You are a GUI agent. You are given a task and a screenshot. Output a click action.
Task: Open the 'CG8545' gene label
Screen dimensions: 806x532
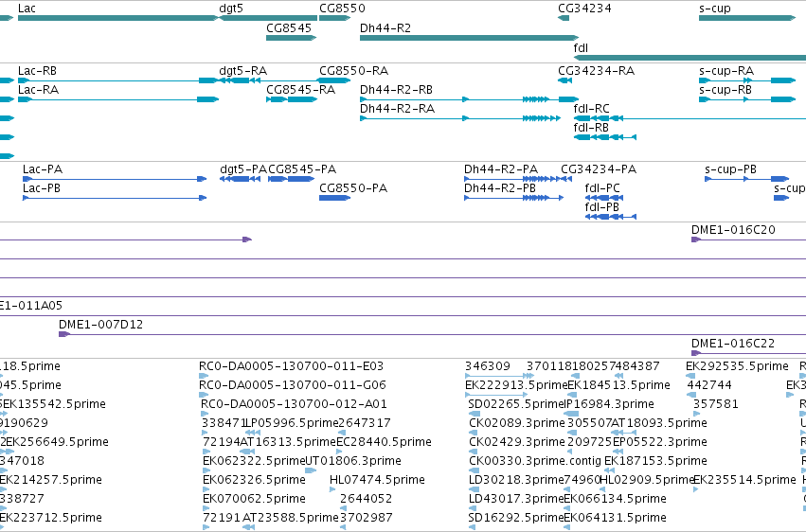[x=289, y=27]
